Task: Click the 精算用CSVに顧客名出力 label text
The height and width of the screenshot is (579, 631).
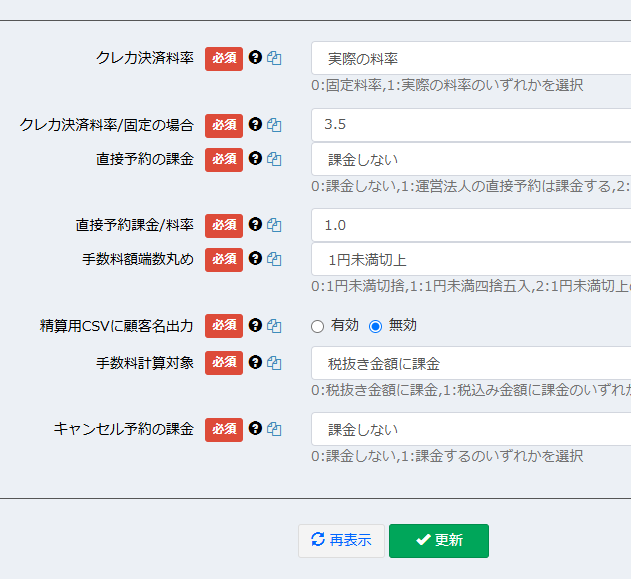Action: click(117, 326)
